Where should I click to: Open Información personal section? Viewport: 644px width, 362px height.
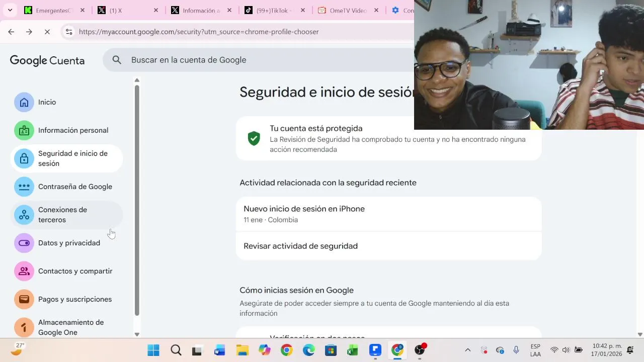point(66,130)
